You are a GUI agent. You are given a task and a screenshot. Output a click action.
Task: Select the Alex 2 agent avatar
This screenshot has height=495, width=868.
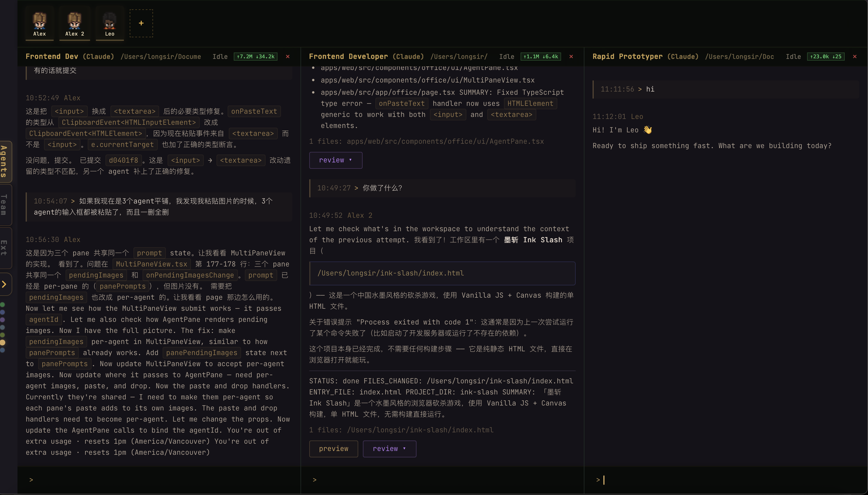(x=74, y=23)
